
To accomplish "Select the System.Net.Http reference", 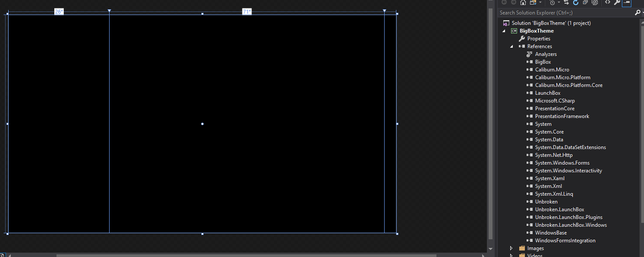I will click(x=554, y=155).
